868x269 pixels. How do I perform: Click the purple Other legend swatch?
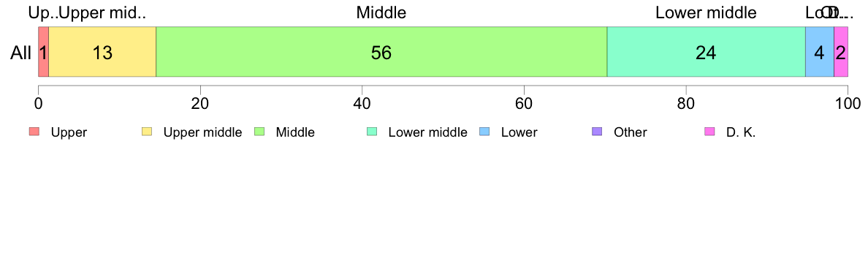tap(597, 132)
